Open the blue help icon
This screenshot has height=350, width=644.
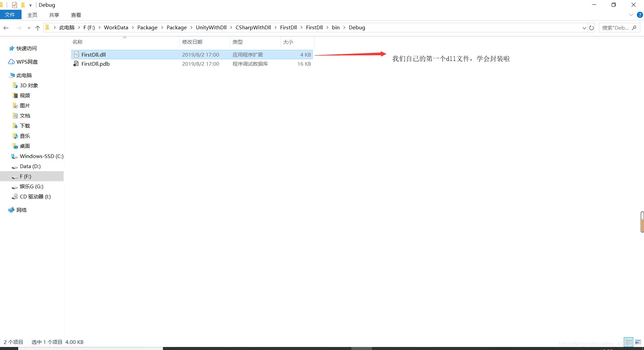pyautogui.click(x=640, y=15)
